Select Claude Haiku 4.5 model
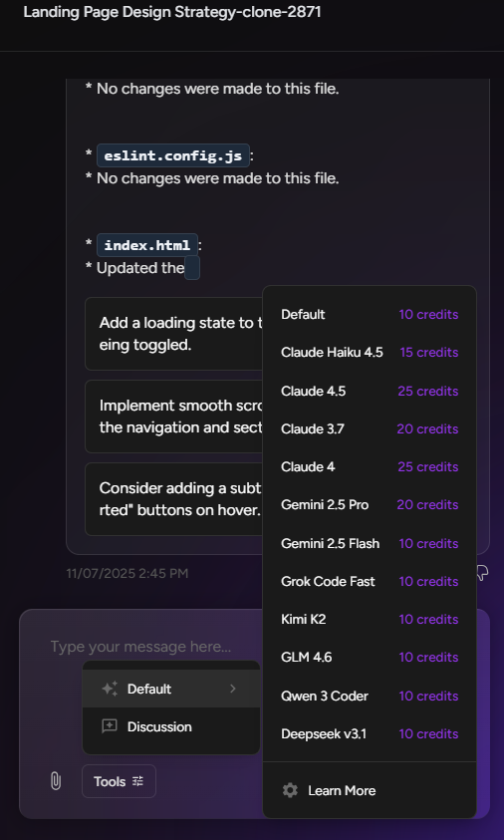Image resolution: width=504 pixels, height=840 pixels. point(370,353)
